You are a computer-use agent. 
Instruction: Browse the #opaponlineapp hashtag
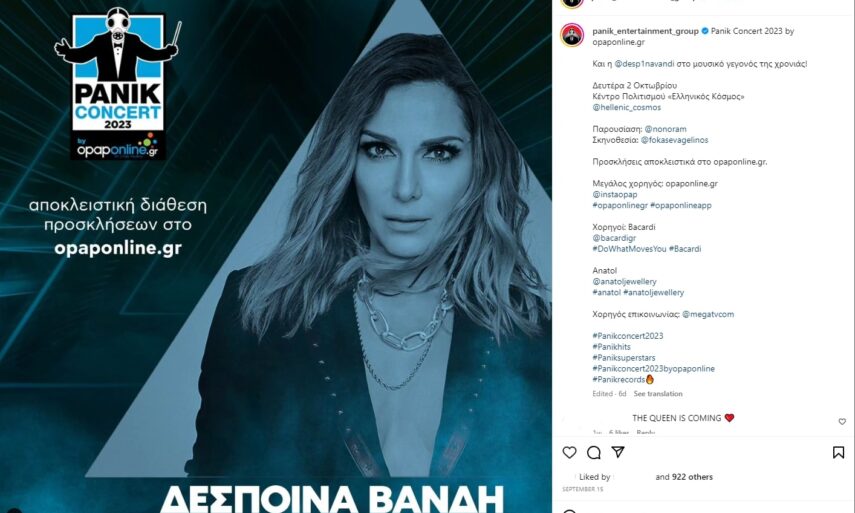pyautogui.click(x=681, y=206)
